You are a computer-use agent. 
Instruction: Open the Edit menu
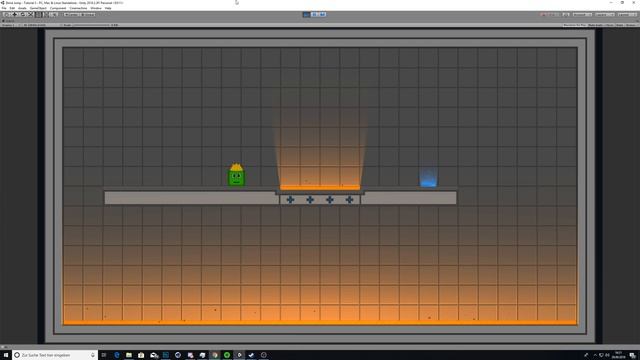point(12,8)
